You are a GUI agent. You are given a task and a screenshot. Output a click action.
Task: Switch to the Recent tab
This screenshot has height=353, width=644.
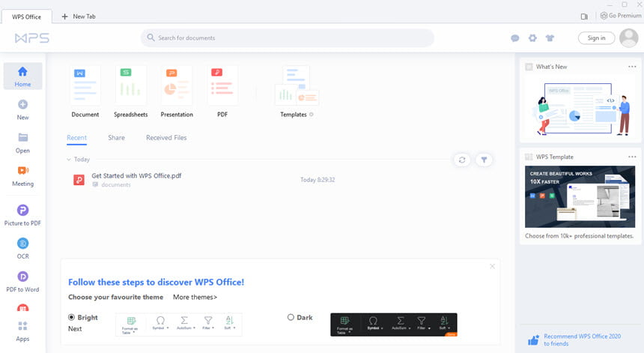pos(77,138)
